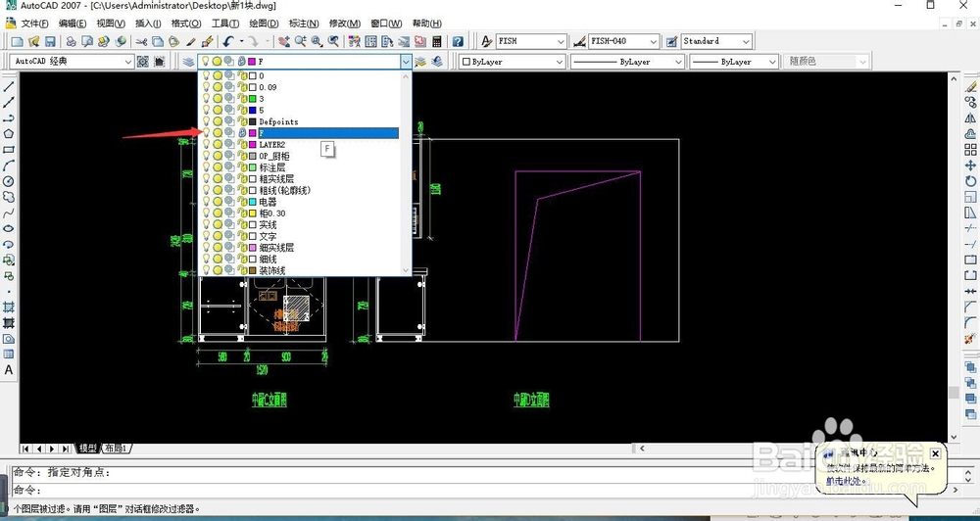This screenshot has height=521, width=980.
Task: Select the Move modify tool
Action: click(x=970, y=166)
